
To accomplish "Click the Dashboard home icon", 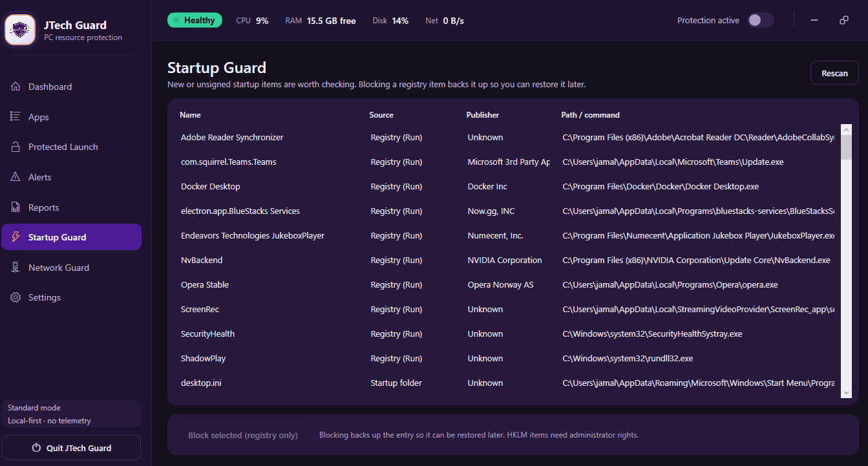I will point(16,87).
